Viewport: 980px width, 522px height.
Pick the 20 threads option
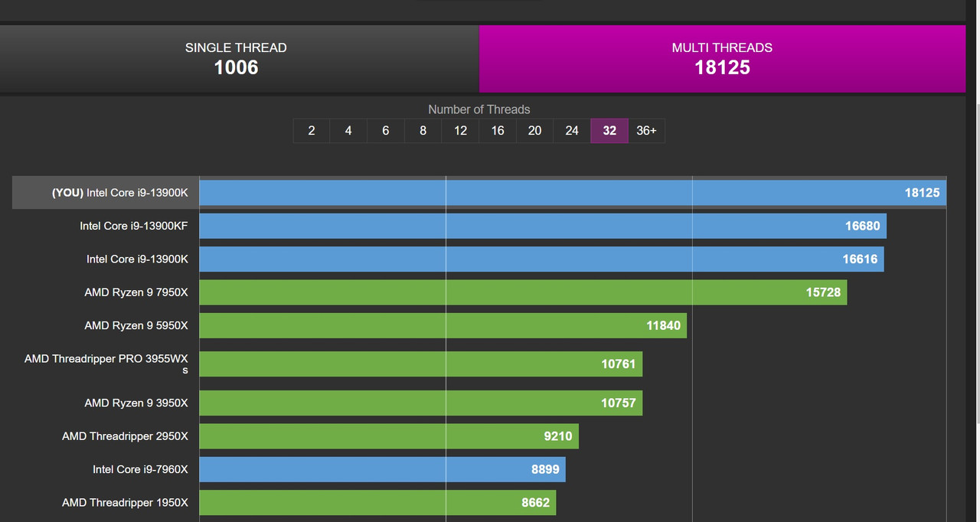coord(534,131)
